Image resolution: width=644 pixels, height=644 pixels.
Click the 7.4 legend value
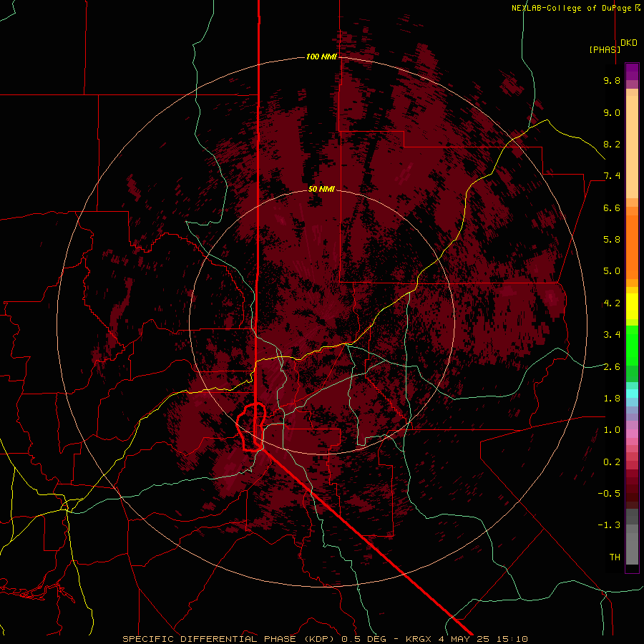click(612, 176)
